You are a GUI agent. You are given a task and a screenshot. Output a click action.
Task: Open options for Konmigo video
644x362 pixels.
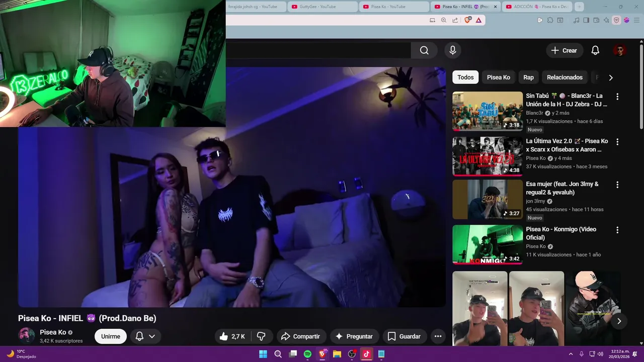(617, 230)
